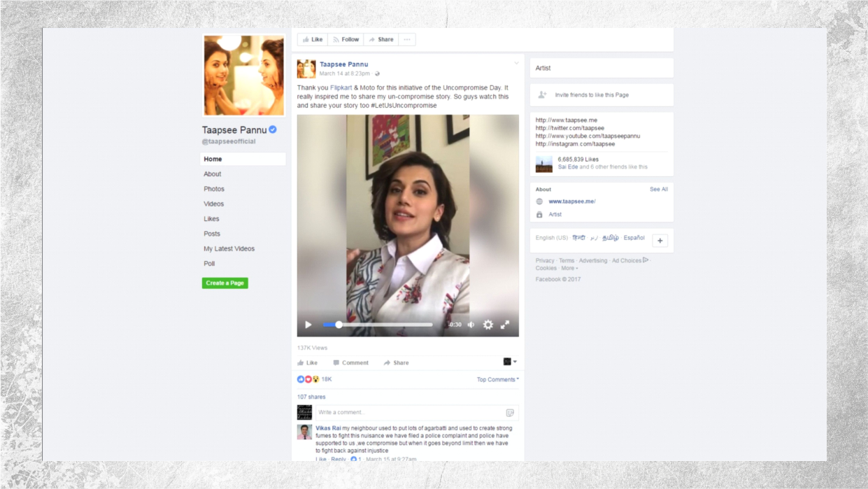Image resolution: width=868 pixels, height=489 pixels.
Task: Open the Top Comments sort dropdown
Action: [x=498, y=380]
